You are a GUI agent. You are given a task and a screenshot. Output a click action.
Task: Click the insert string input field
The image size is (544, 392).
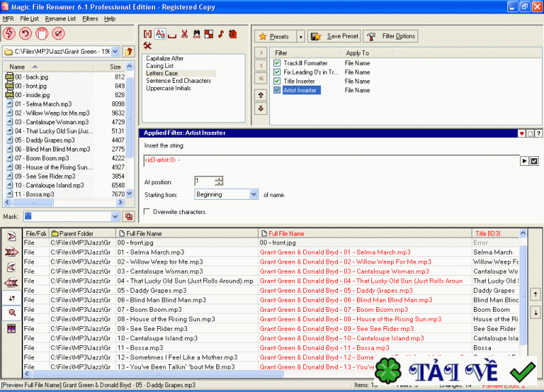[x=331, y=160]
